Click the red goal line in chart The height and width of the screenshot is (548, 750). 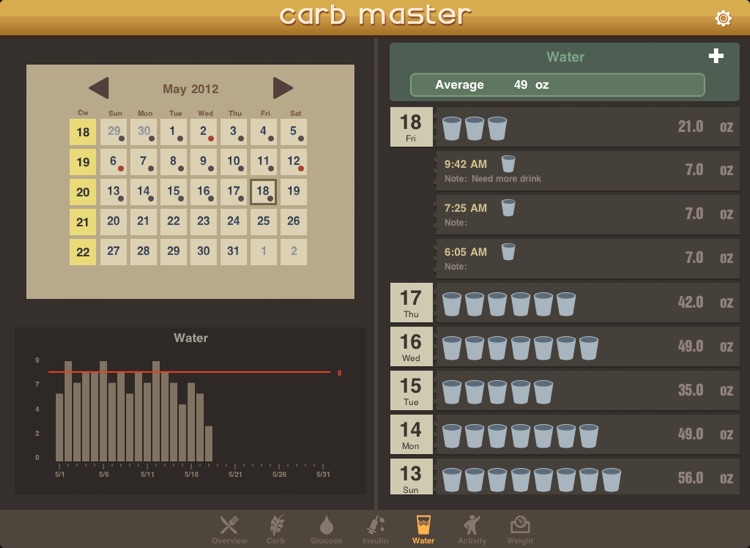click(x=189, y=372)
